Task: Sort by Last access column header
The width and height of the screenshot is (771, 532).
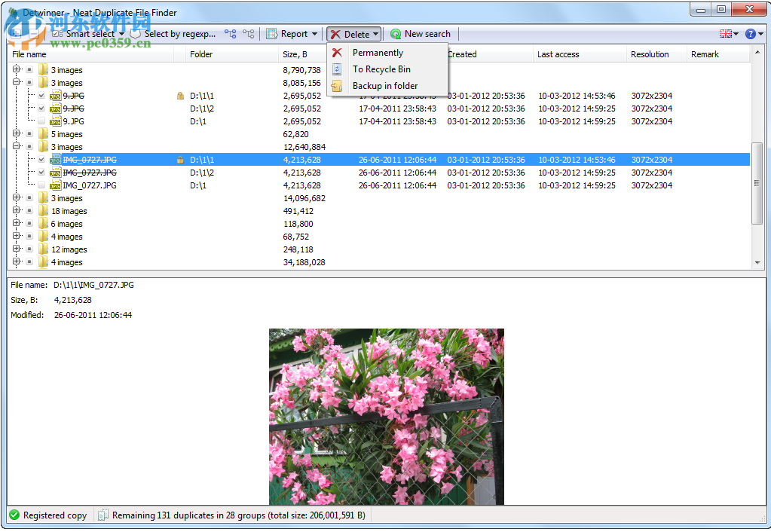Action: point(580,54)
